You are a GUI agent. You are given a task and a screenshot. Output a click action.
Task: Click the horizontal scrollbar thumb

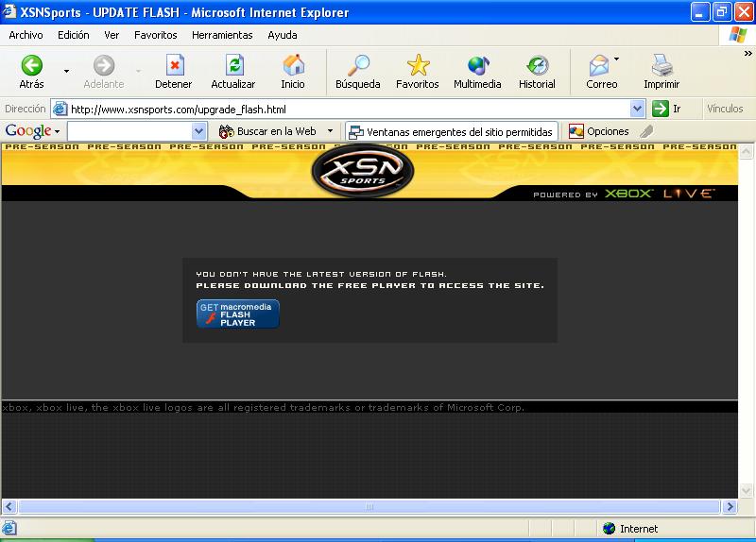[x=369, y=507]
